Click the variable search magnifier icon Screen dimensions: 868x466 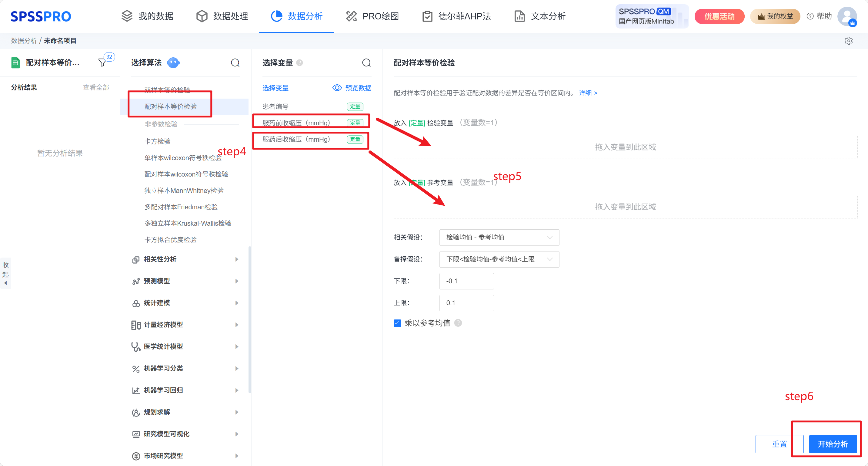pos(366,63)
